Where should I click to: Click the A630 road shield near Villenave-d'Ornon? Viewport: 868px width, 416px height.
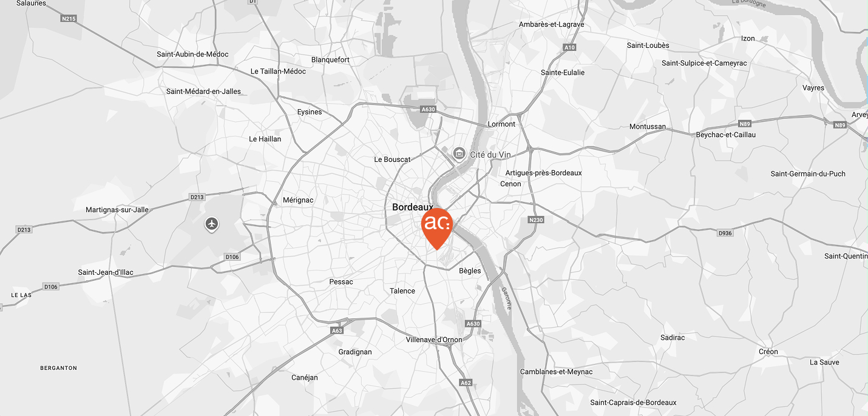[473, 324]
